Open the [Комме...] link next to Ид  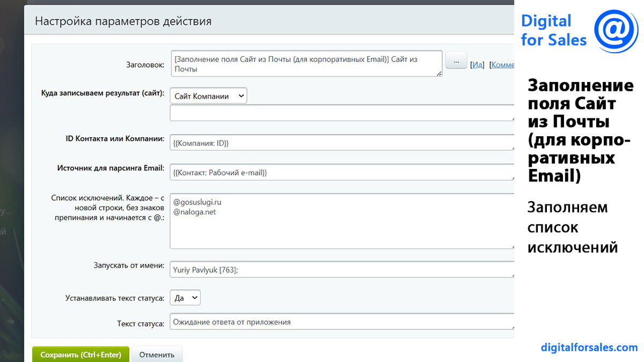click(x=502, y=65)
